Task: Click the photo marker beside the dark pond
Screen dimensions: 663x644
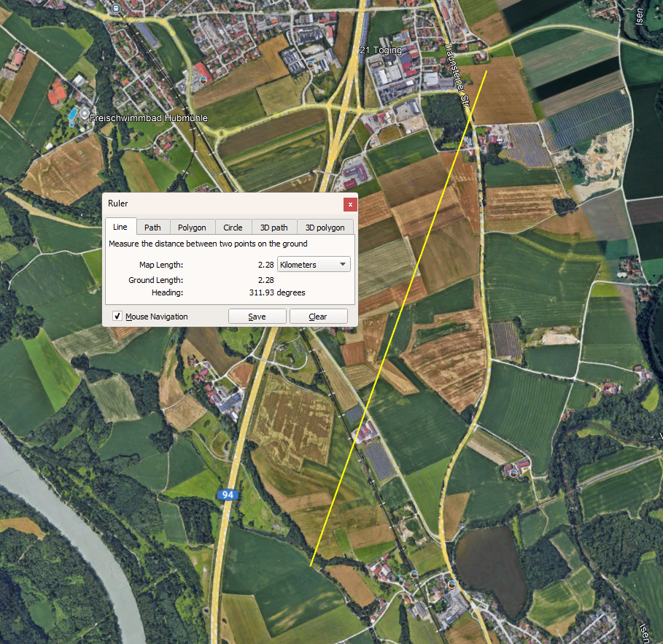Action: pyautogui.click(x=452, y=584)
